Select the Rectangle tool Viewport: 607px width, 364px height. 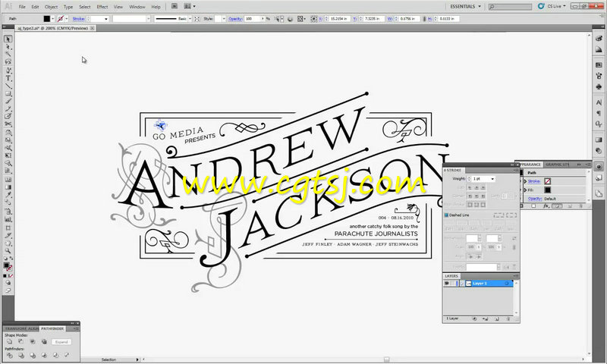(x=8, y=93)
